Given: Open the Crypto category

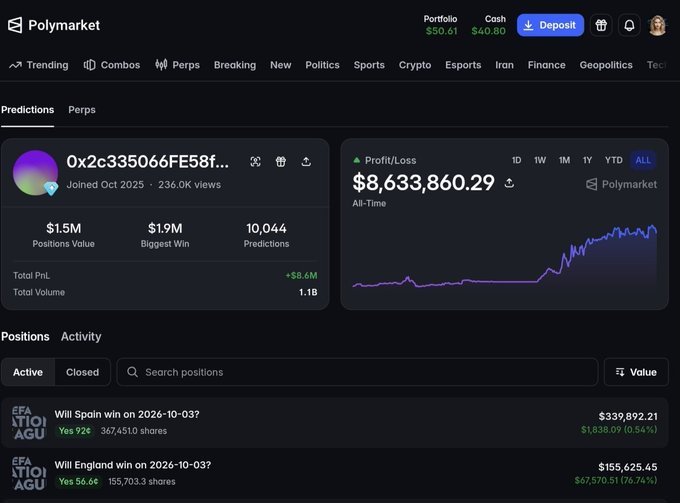Looking at the screenshot, I should pos(415,65).
